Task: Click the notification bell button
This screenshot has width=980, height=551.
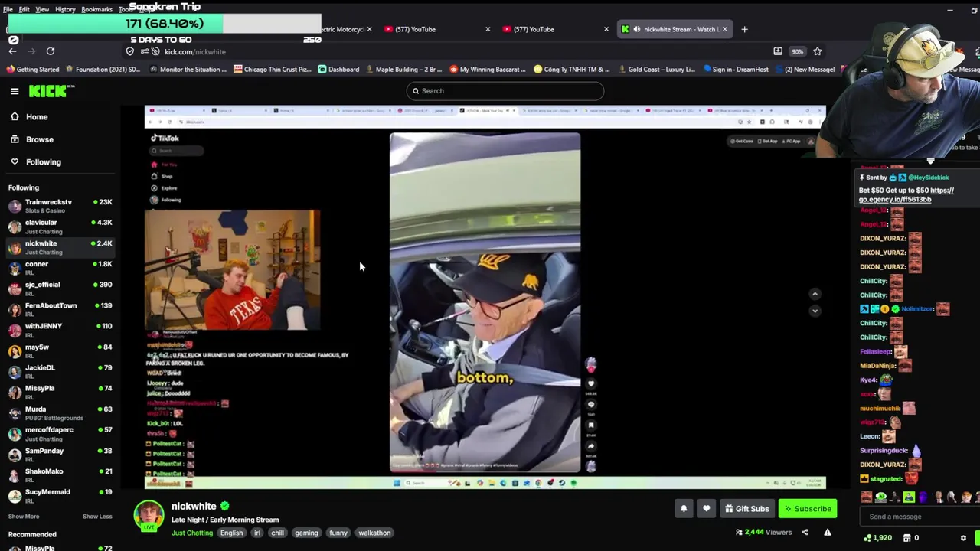Action: tap(684, 509)
